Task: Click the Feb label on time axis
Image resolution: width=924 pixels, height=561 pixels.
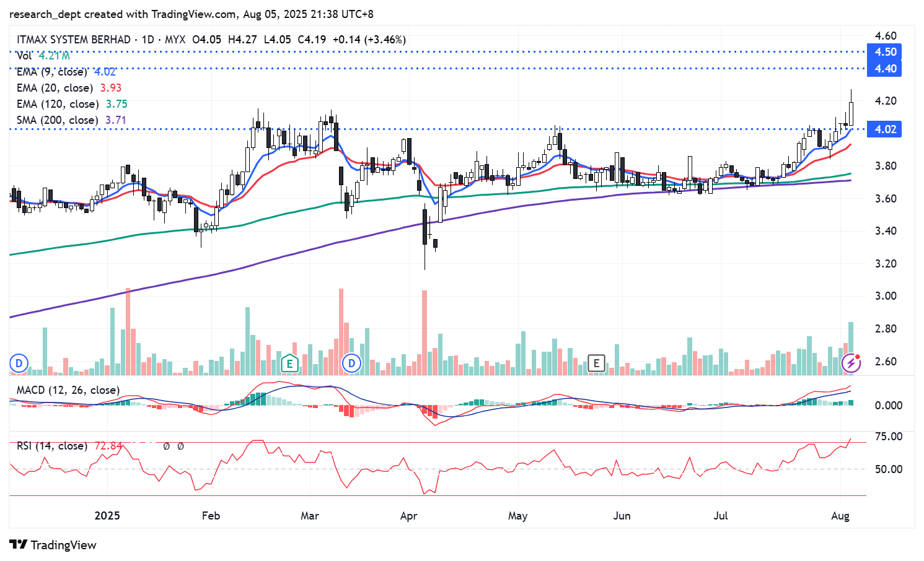Action: (x=211, y=516)
